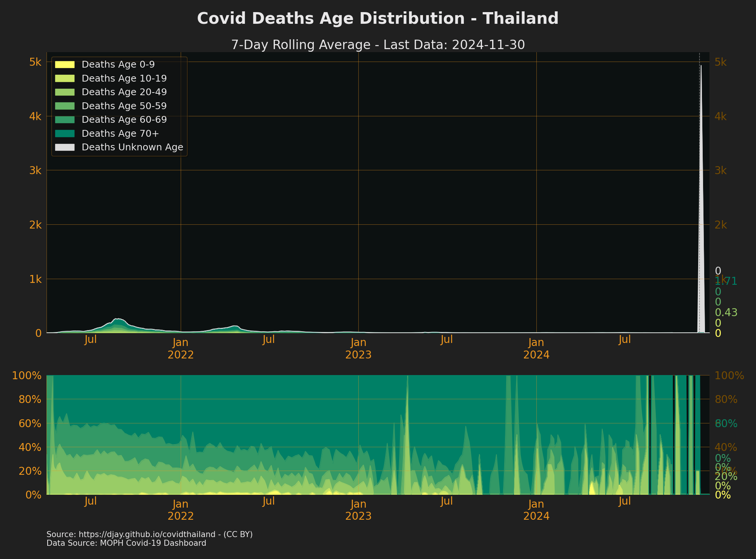
Task: Click the 7-Day Rolling Average subtitle
Action: (378, 45)
